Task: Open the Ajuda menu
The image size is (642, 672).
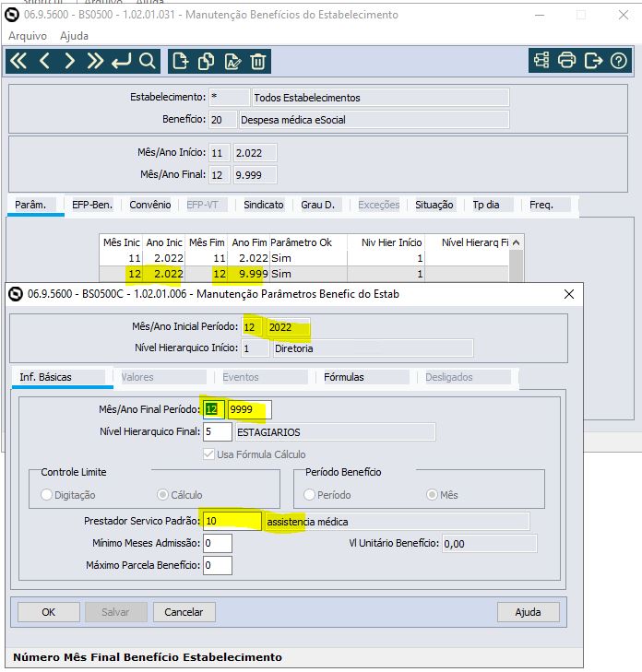Action: click(74, 36)
